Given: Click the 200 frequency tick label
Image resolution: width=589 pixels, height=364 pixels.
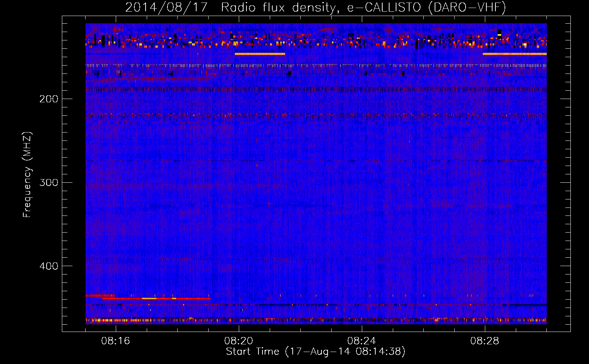Looking at the screenshot, I should click(x=49, y=99).
